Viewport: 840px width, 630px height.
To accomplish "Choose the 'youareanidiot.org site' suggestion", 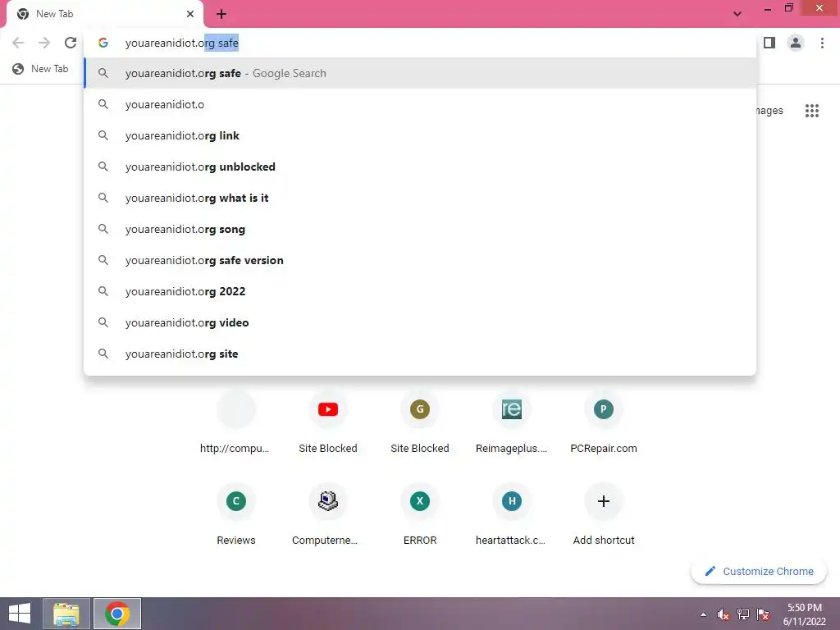I will [420, 354].
